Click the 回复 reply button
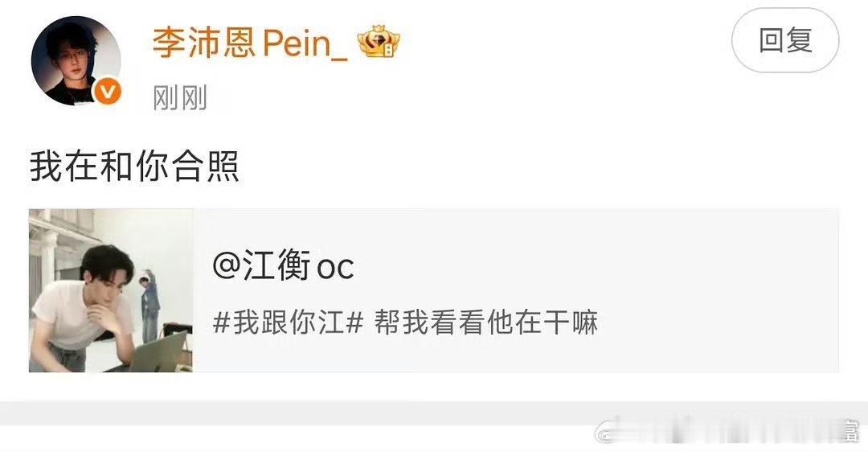This screenshot has width=868, height=452. 785,40
